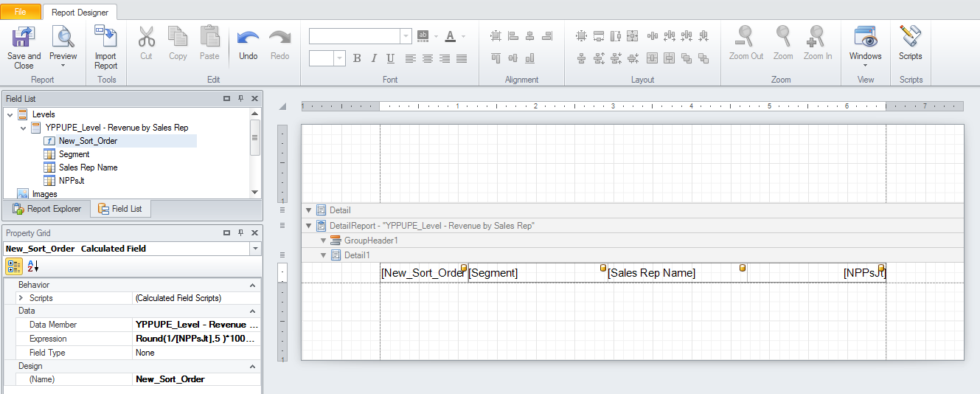
Task: Open the File menu tab
Action: 21,12
